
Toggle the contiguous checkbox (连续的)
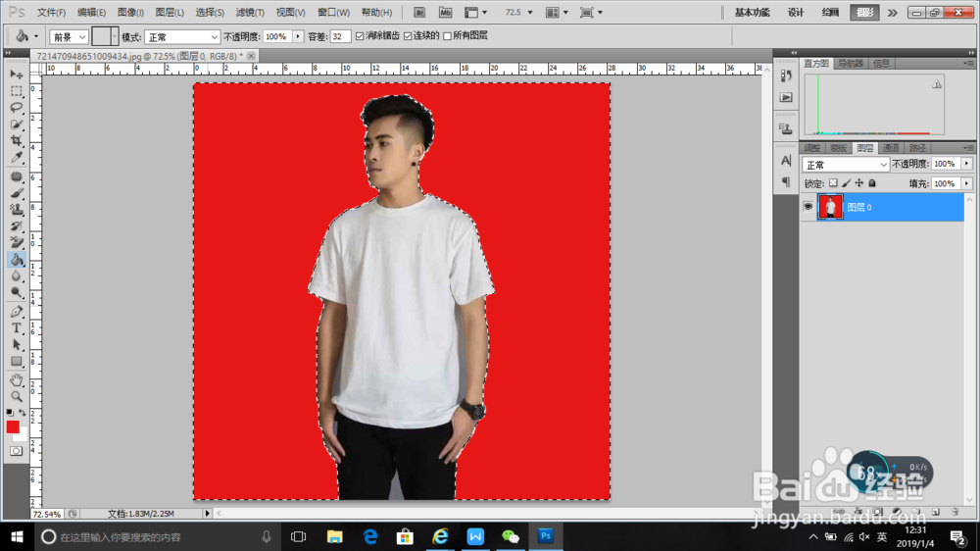tap(408, 36)
